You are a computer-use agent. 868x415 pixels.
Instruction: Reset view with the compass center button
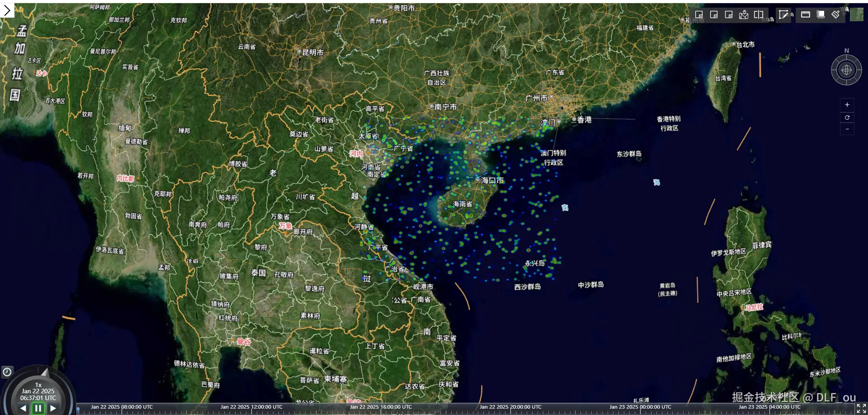[x=847, y=70]
